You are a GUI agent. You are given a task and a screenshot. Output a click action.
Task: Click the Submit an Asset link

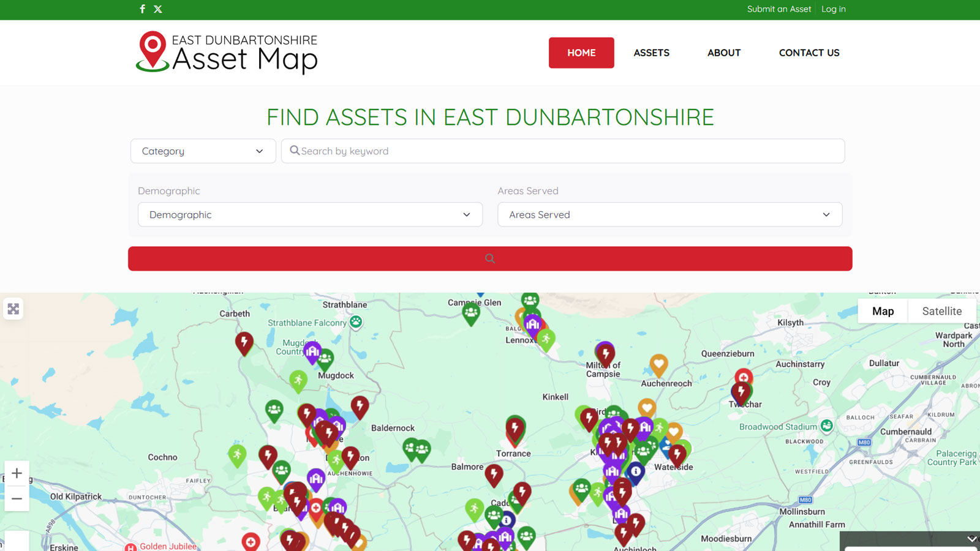[779, 9]
